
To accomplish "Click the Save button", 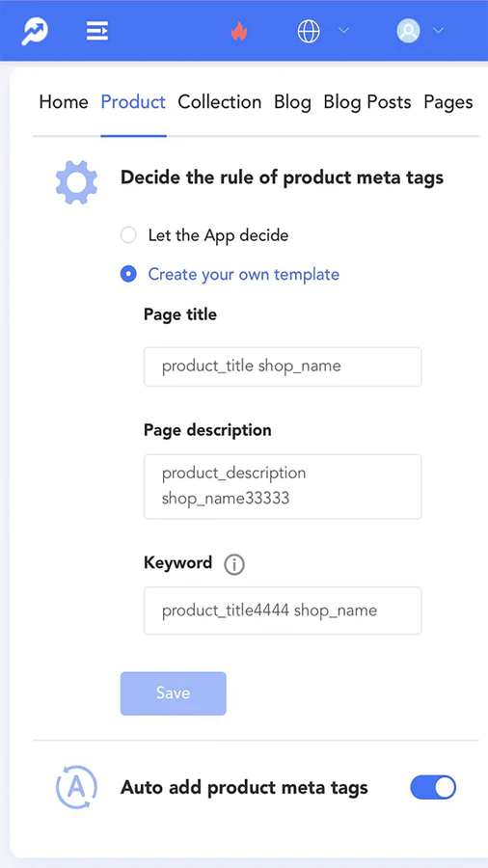I will pyautogui.click(x=174, y=693).
